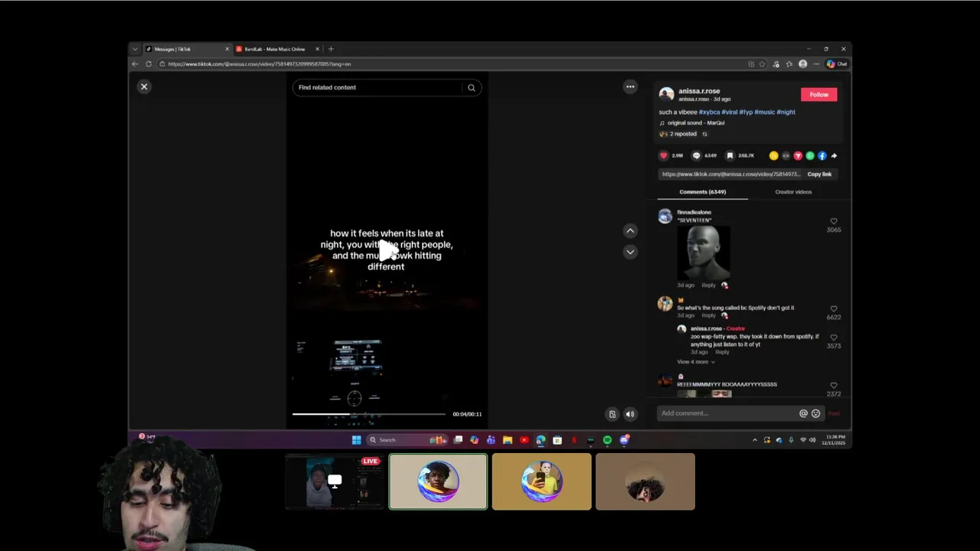
Task: Like the video with the heart icon
Action: click(664, 155)
